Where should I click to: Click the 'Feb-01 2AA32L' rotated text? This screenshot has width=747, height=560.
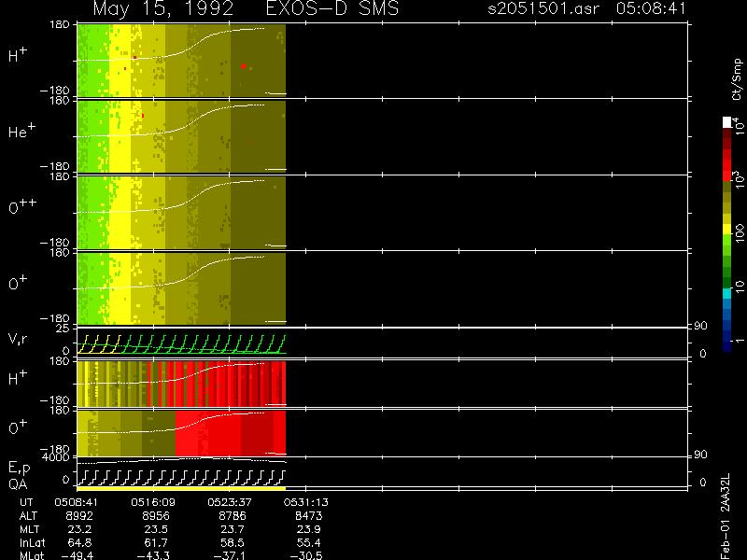(x=726, y=516)
